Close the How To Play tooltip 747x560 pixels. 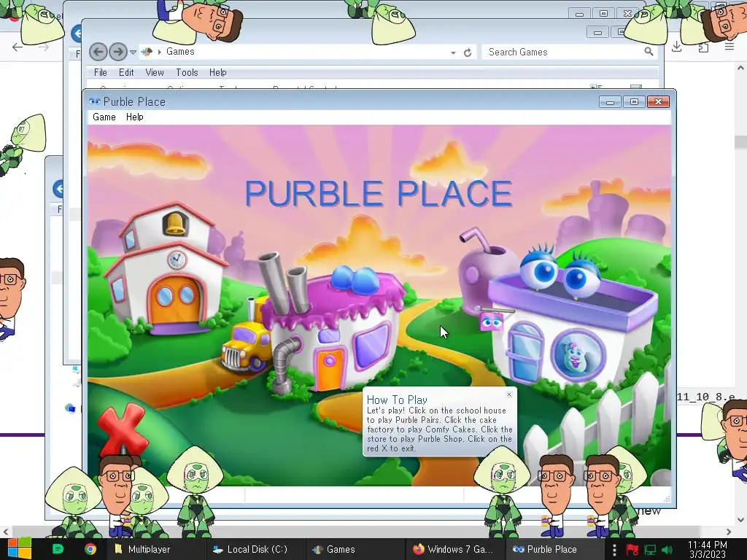pyautogui.click(x=508, y=394)
